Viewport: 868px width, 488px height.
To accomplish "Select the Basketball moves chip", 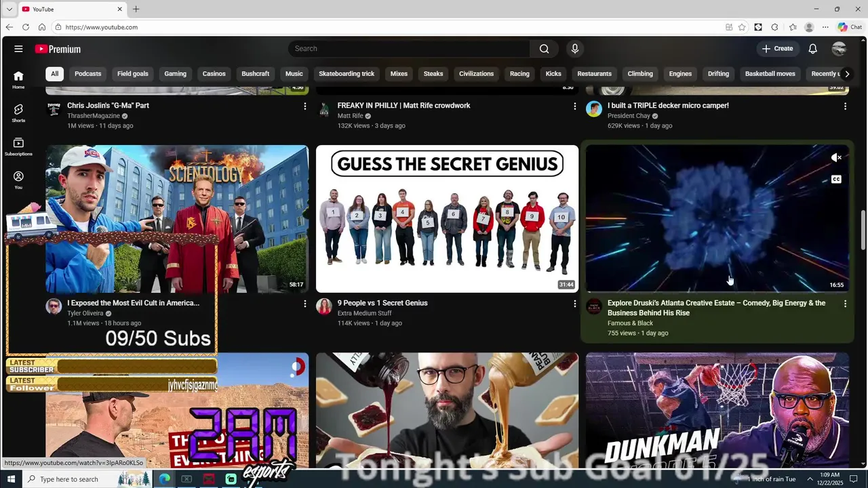I will (770, 74).
